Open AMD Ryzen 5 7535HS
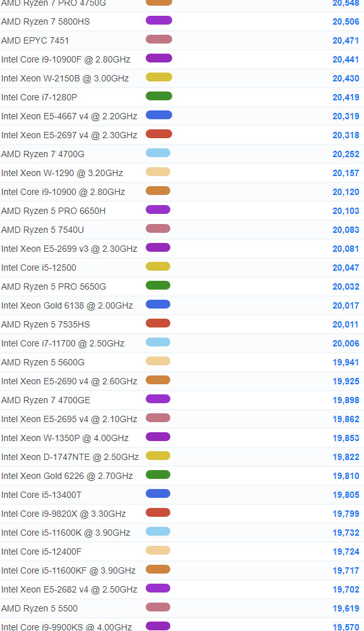 [45, 324]
